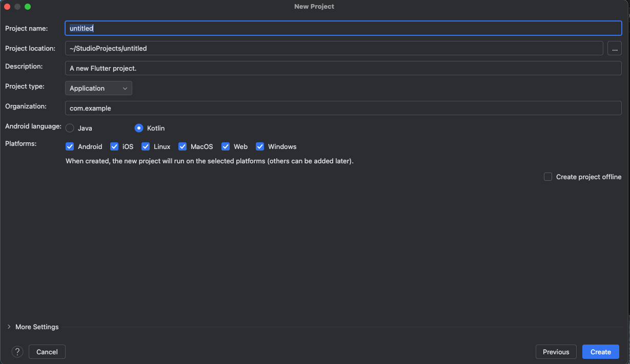Edit the Description text field
This screenshot has height=364, width=630.
[343, 68]
